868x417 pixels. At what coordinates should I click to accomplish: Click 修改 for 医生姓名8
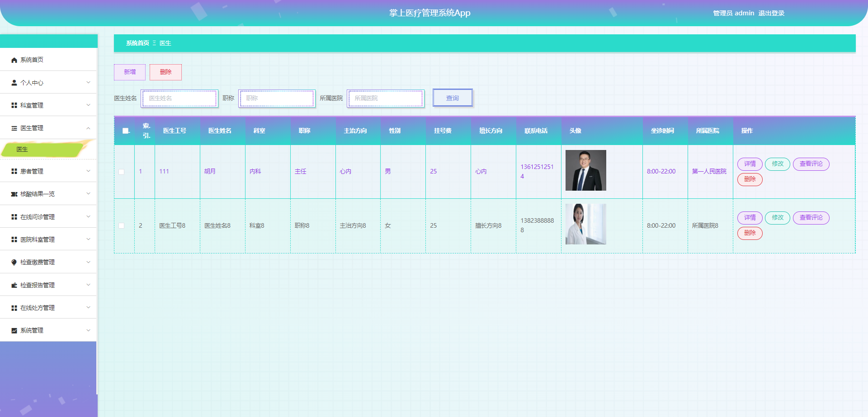coord(778,218)
